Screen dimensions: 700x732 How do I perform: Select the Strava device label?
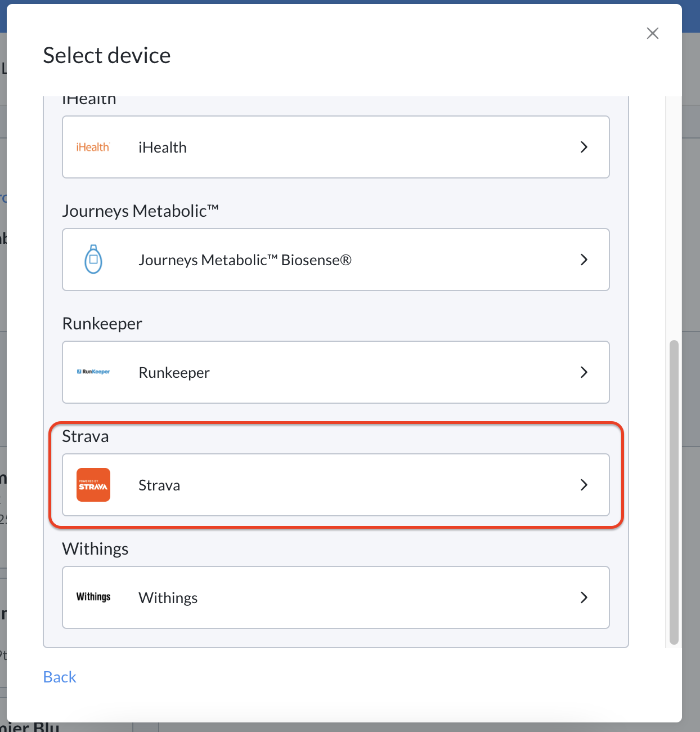159,485
